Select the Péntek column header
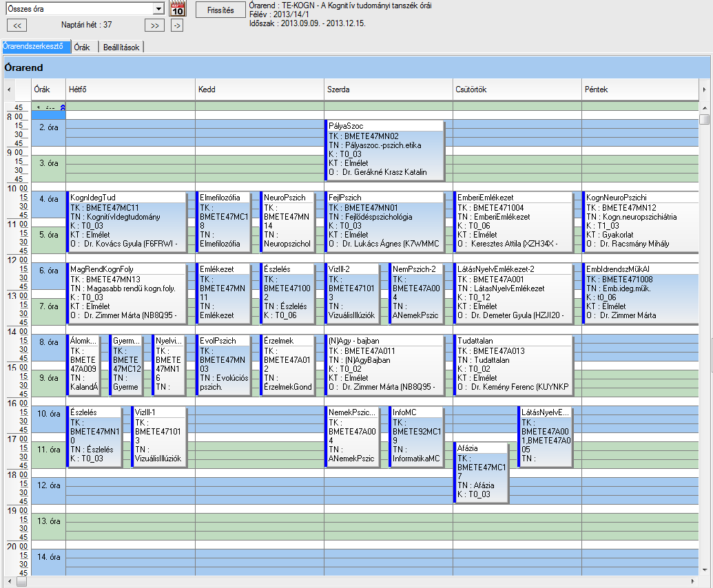713x588 pixels. pyautogui.click(x=640, y=90)
